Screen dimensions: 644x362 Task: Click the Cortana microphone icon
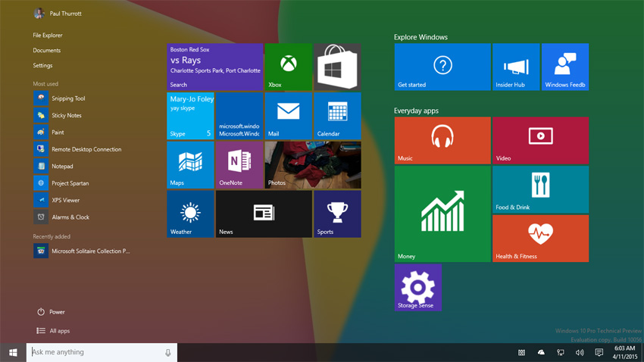(x=168, y=353)
